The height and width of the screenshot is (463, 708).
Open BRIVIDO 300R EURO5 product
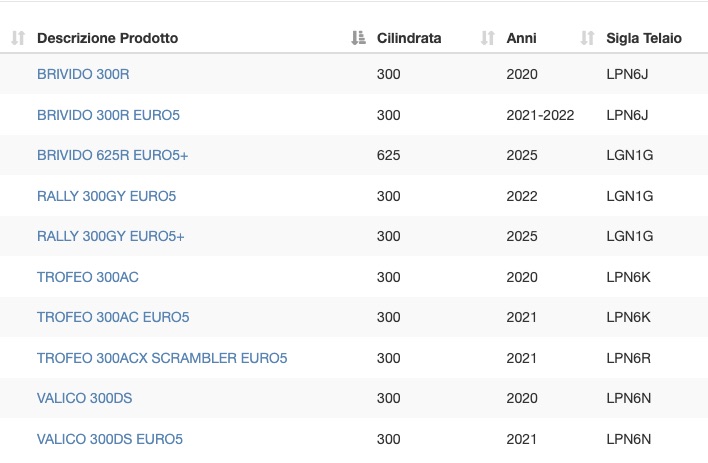tap(108, 115)
